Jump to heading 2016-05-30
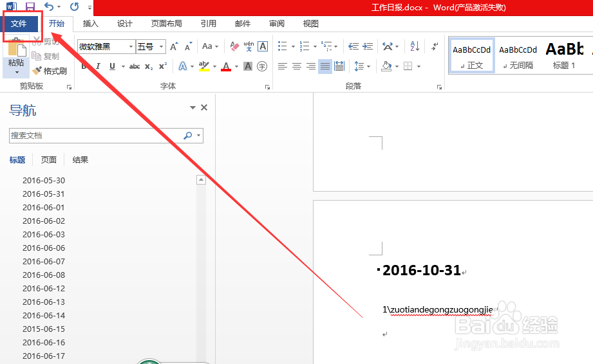This screenshot has width=593, height=364. (x=44, y=181)
